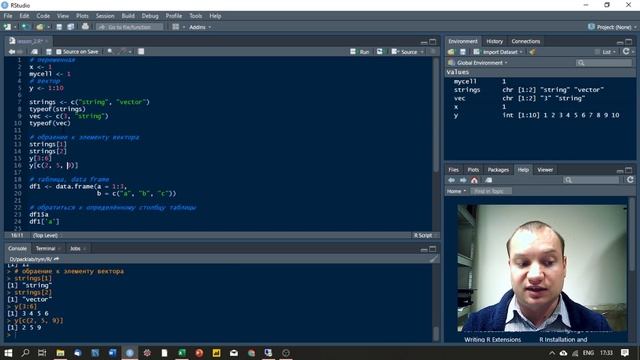Open the Terminal tab
The image size is (640, 360).
point(45,248)
